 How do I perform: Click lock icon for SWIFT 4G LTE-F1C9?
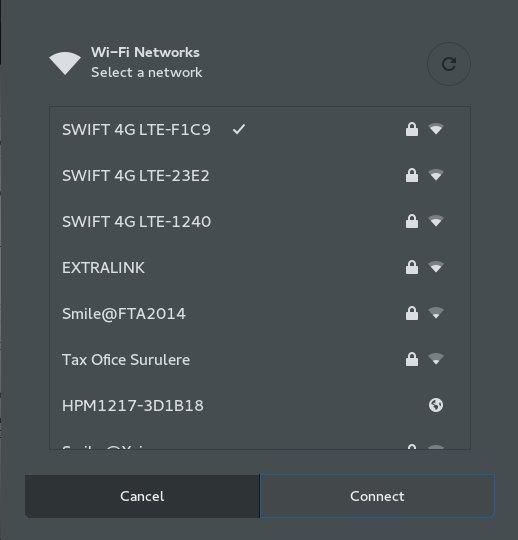(412, 129)
